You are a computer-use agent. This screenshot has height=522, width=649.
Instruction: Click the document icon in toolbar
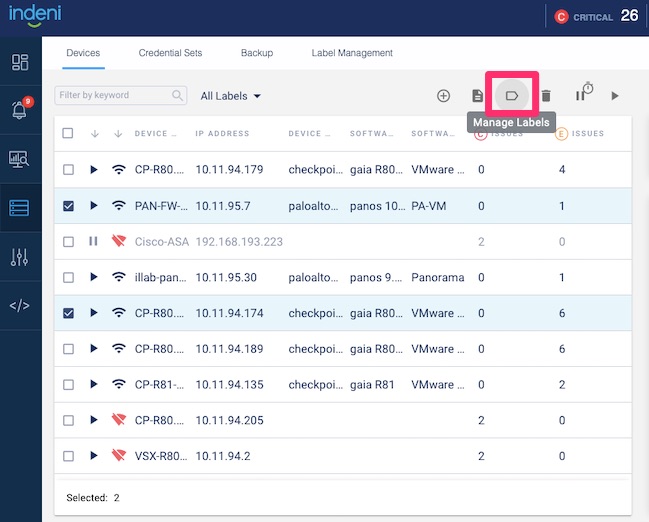point(478,96)
